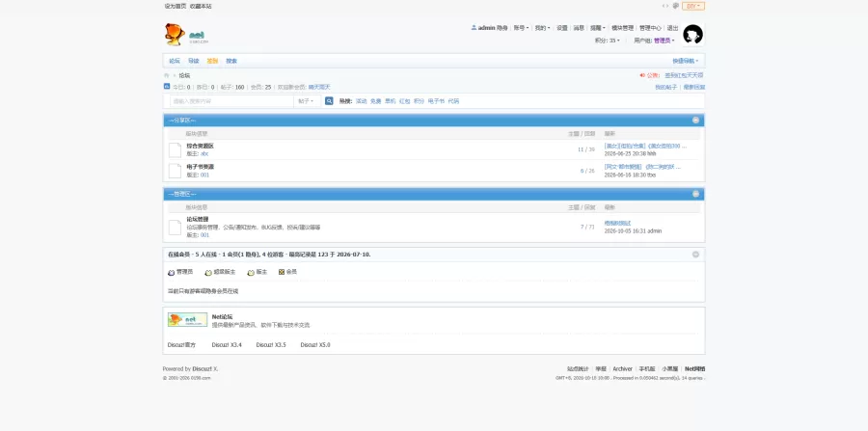Click the Discuz! X3.4 friend link

[227, 345]
